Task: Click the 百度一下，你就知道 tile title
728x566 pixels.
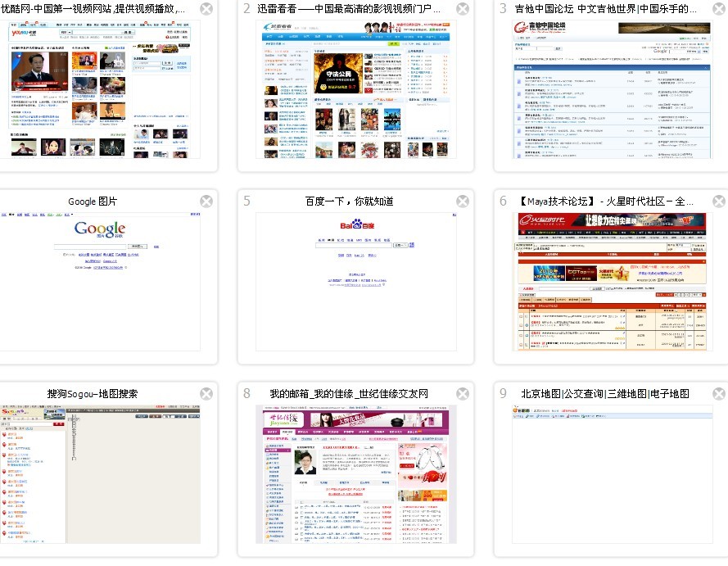Action: (x=349, y=201)
